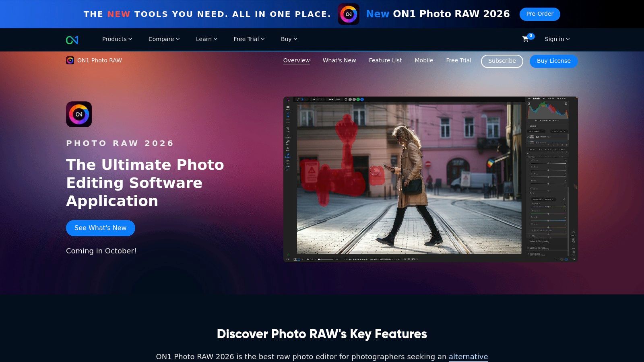Open the What's New tab

[x=339, y=60]
